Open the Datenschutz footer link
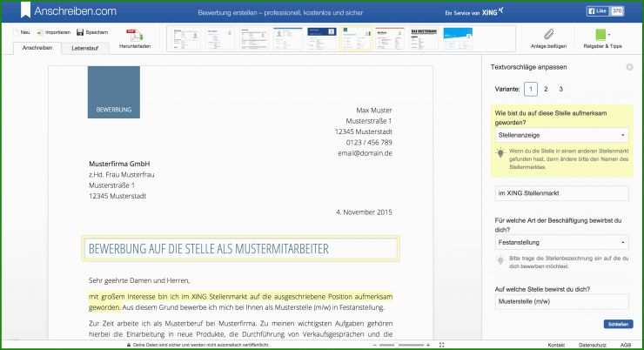This screenshot has width=644, height=350. [593, 345]
